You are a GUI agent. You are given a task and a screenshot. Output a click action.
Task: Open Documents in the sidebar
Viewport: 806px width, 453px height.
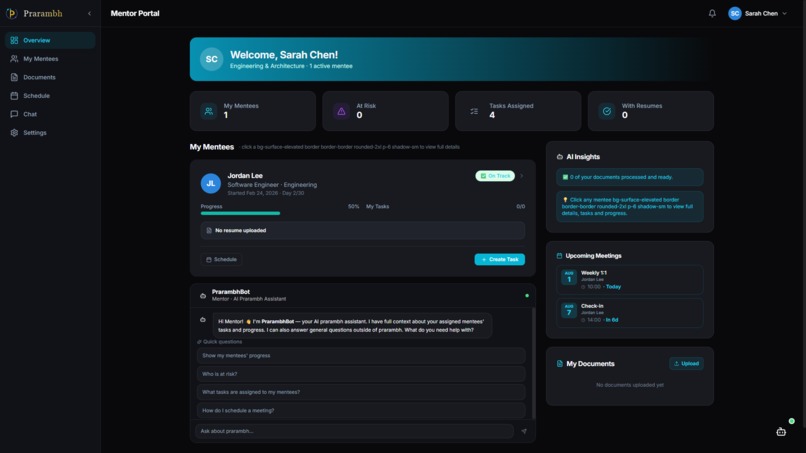click(x=50, y=77)
